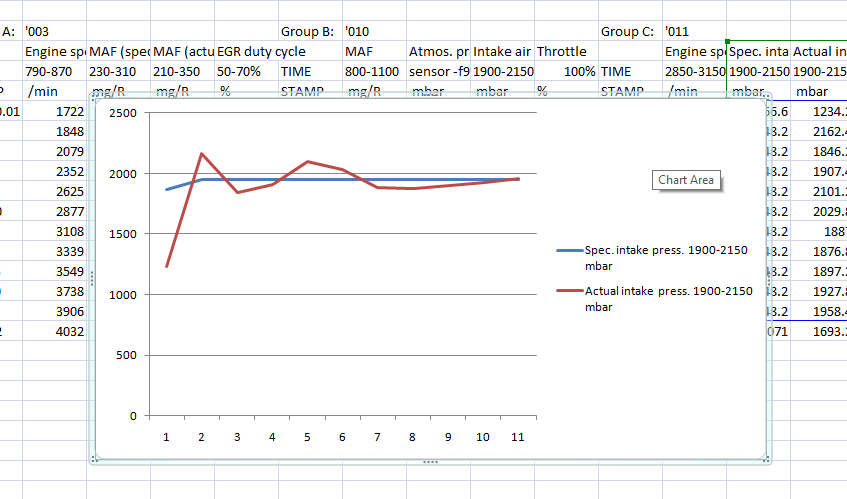847x499 pixels.
Task: Click the 11 label on horizontal axis
Action: pos(518,437)
